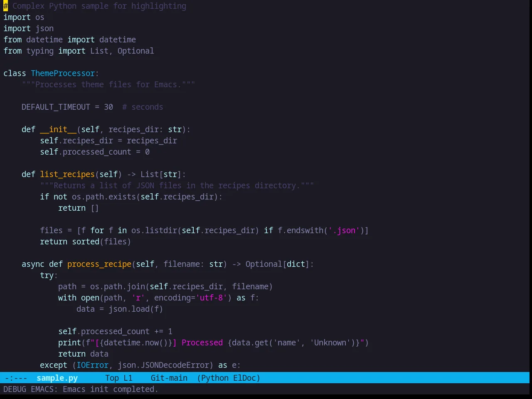
Task: Click the Git-main indicator in mode line
Action: [x=169, y=378]
